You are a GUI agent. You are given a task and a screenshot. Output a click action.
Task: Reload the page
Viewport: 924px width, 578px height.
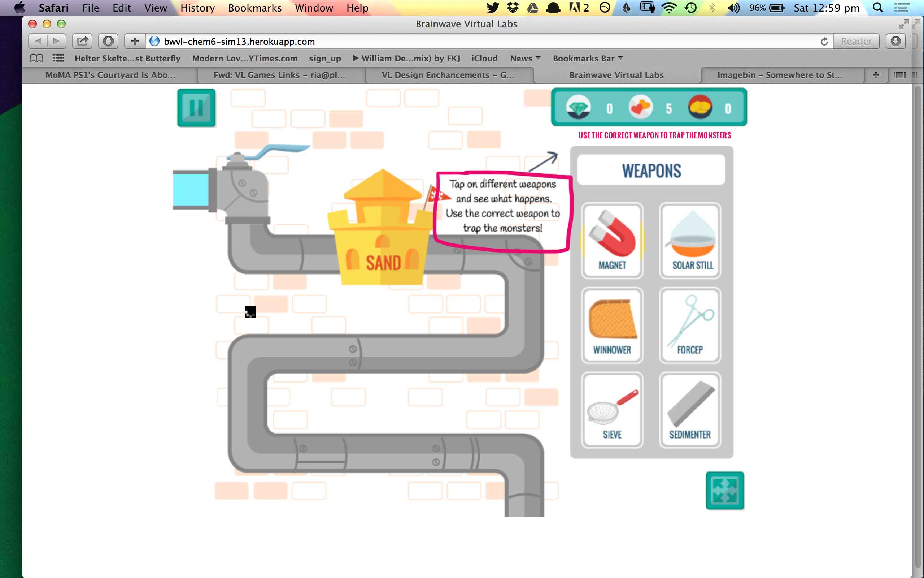pos(824,41)
